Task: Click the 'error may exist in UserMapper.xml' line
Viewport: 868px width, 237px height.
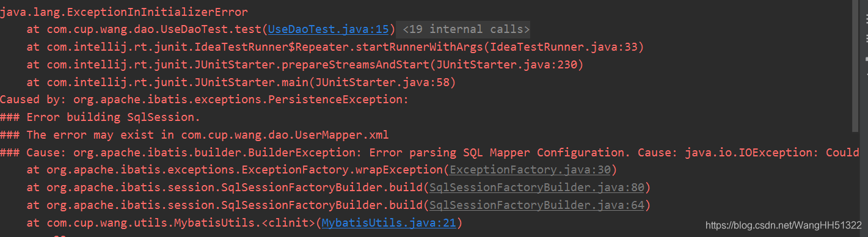Action: (x=194, y=135)
